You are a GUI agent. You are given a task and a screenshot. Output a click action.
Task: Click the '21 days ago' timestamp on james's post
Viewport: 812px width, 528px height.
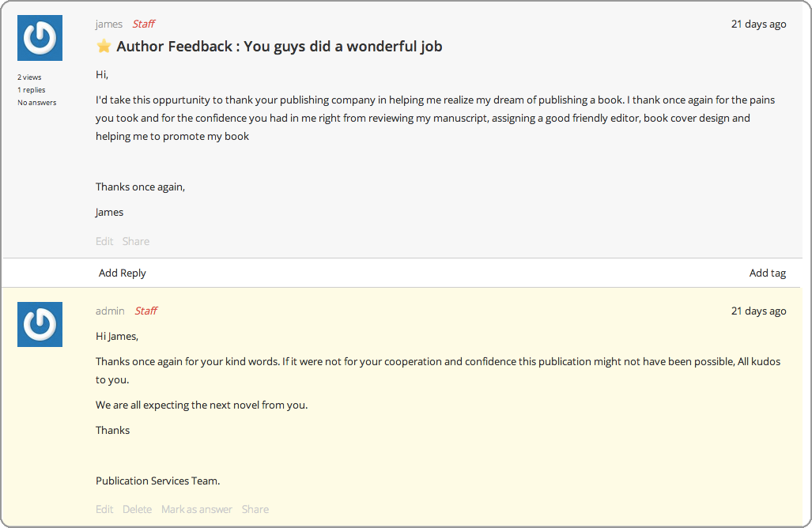click(759, 24)
